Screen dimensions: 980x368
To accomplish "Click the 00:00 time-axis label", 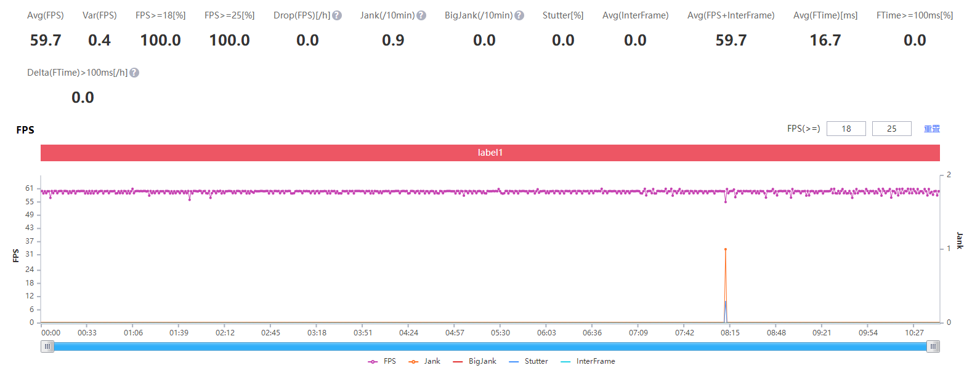I will pyautogui.click(x=51, y=333).
